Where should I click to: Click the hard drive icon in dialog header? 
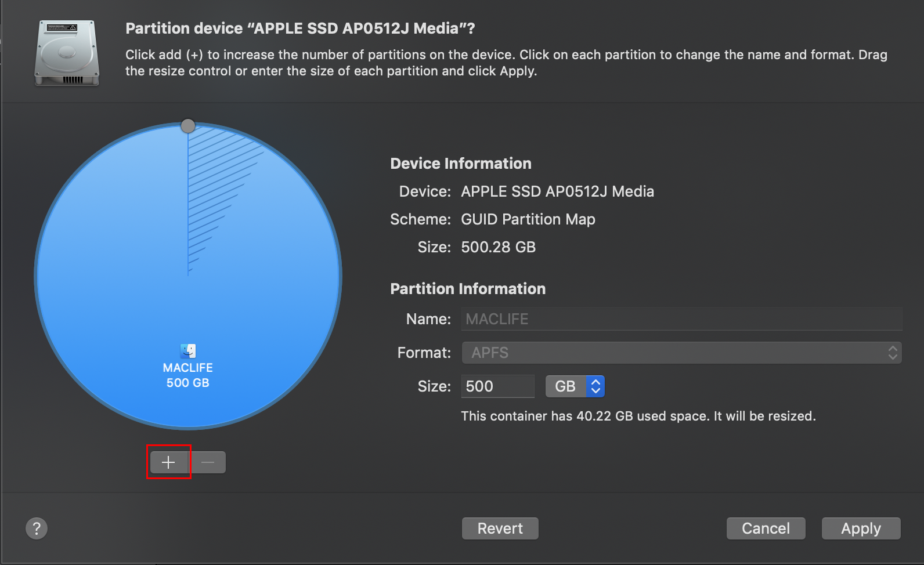pyautogui.click(x=67, y=53)
